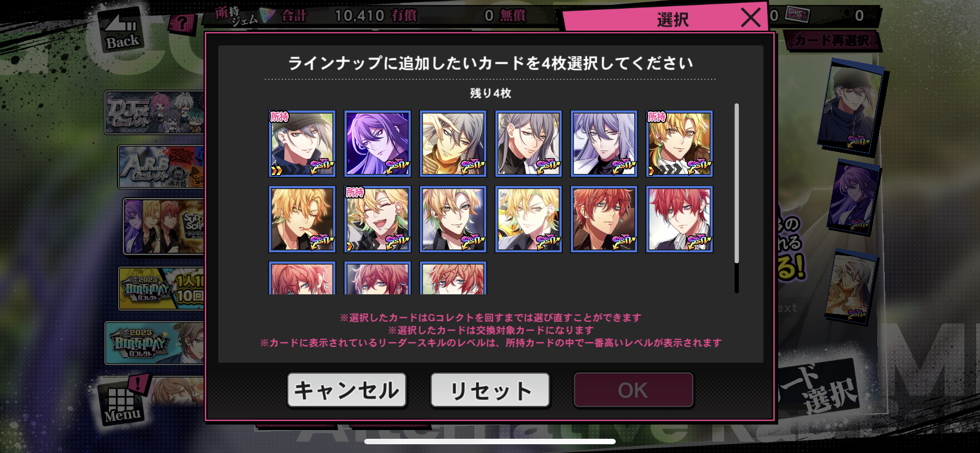Close the 選択 dialog with X
The image size is (980, 453).
point(750,18)
